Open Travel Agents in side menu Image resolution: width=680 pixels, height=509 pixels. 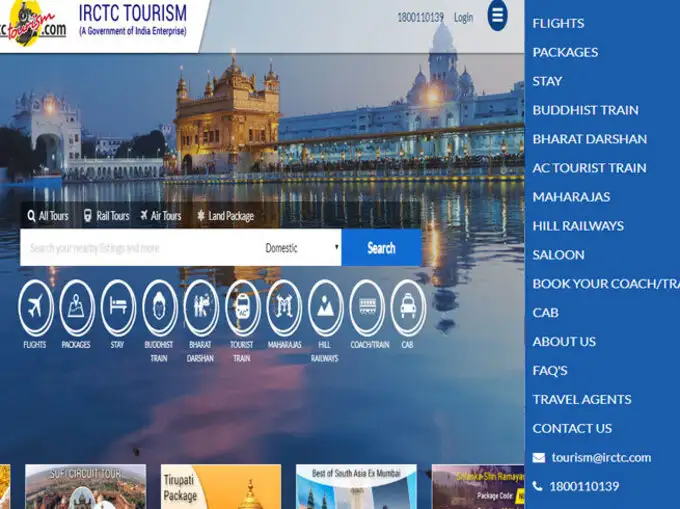(x=581, y=399)
